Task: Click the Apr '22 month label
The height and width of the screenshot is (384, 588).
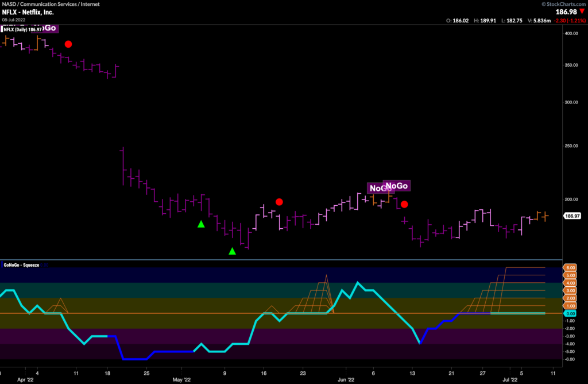Action: pyautogui.click(x=25, y=379)
